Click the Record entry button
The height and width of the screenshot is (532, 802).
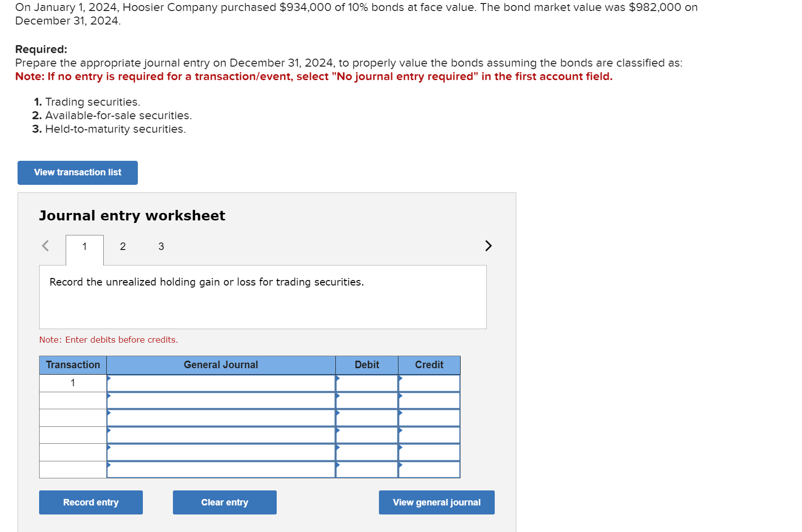[x=90, y=502]
